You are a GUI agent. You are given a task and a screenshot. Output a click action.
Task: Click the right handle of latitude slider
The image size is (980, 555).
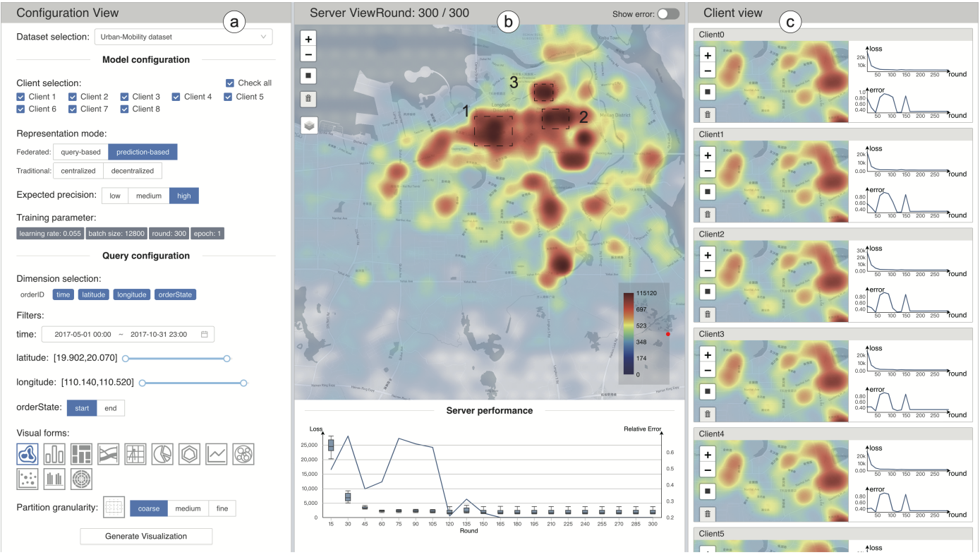pos(227,359)
